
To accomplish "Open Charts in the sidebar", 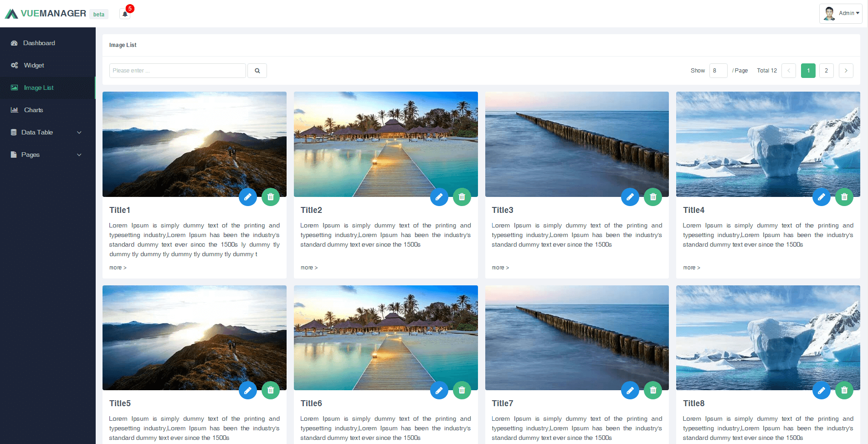I will click(48, 110).
